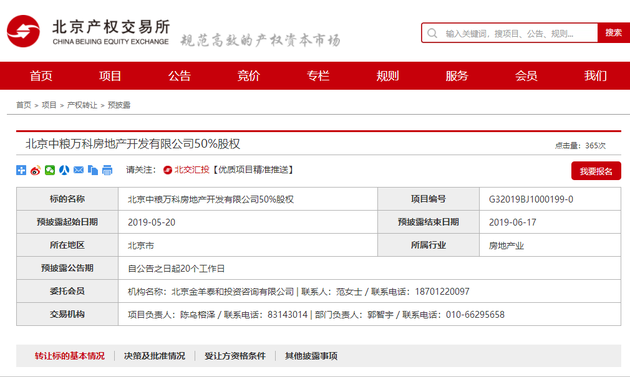Click the 北交汇投 red logo icon
Image resolution: width=630 pixels, height=377 pixels.
pos(168,170)
